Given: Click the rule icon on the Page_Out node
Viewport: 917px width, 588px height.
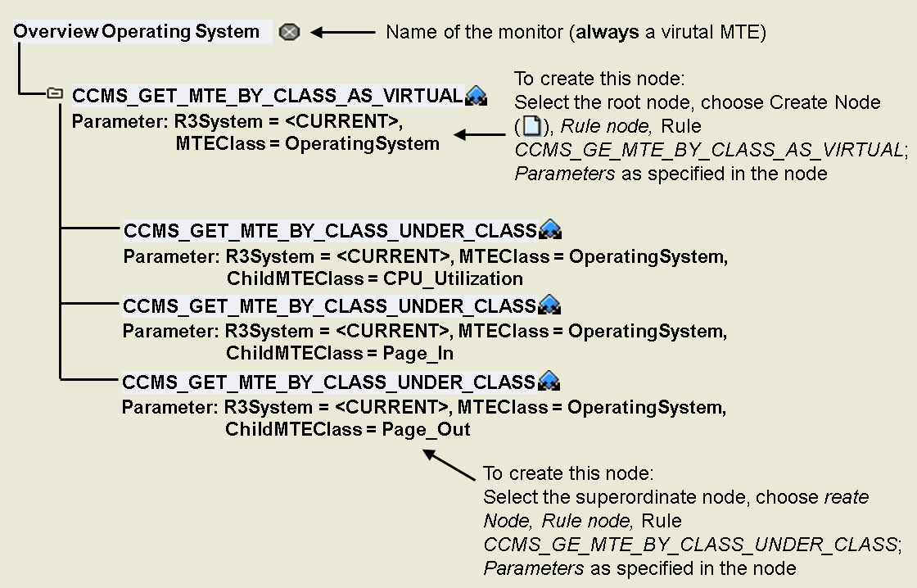Looking at the screenshot, I should pos(548,382).
